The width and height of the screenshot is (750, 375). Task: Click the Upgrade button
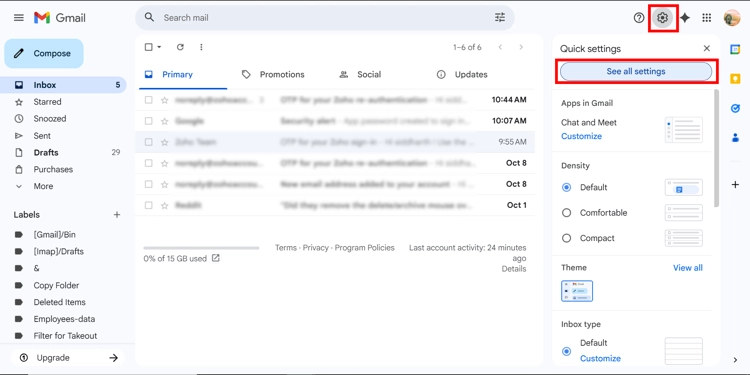point(67,358)
